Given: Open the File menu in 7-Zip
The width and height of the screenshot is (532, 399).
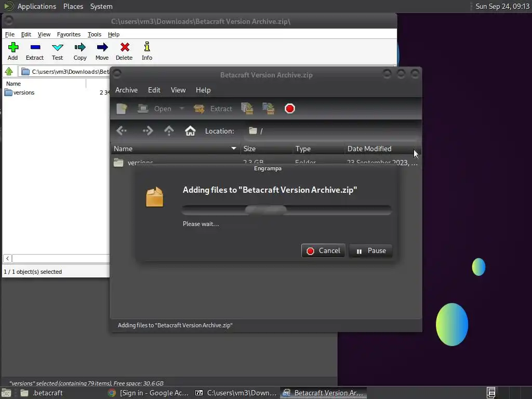Looking at the screenshot, I should click(10, 34).
